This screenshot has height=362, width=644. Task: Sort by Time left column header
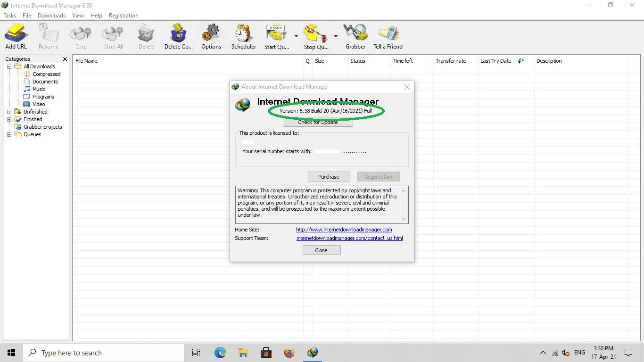412,61
